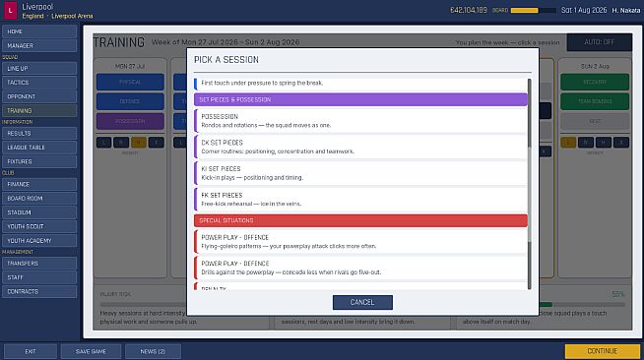Viewport: 644px width, 360px height.
Task: Toggle the AUTO: OFF button
Action: tap(600, 42)
